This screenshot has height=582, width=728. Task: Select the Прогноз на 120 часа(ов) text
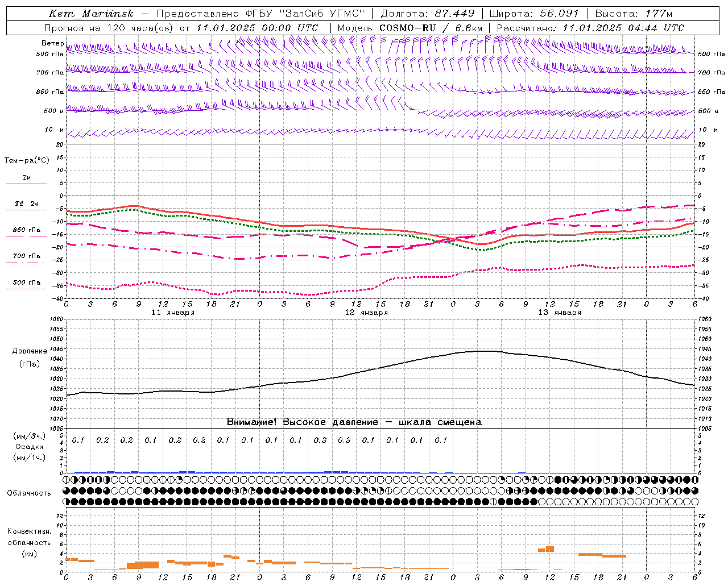coord(109,28)
